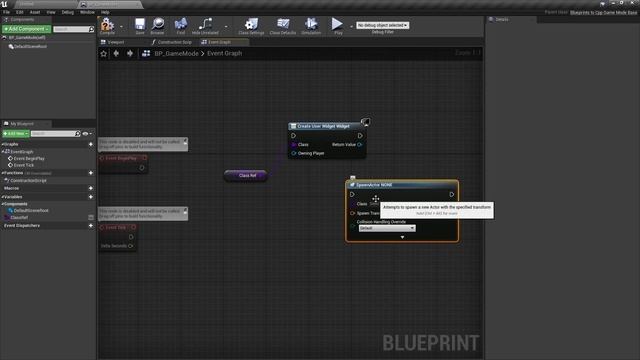Select the Class Ref variable node
640x360 pixels.
pos(246,176)
